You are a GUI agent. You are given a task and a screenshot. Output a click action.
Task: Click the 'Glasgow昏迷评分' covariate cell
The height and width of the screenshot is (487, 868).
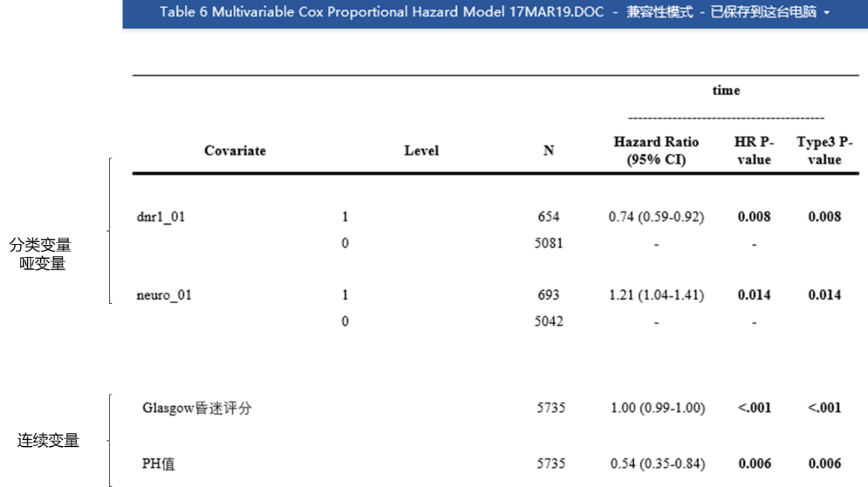click(x=197, y=408)
